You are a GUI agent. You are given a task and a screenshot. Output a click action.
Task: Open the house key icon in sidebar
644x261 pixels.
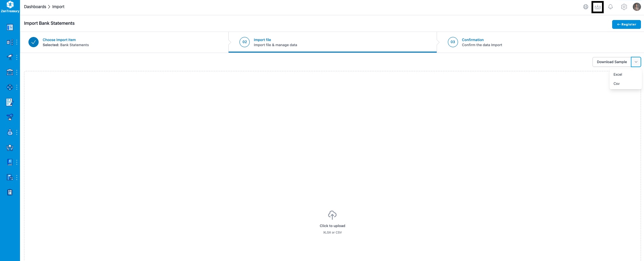(x=10, y=117)
